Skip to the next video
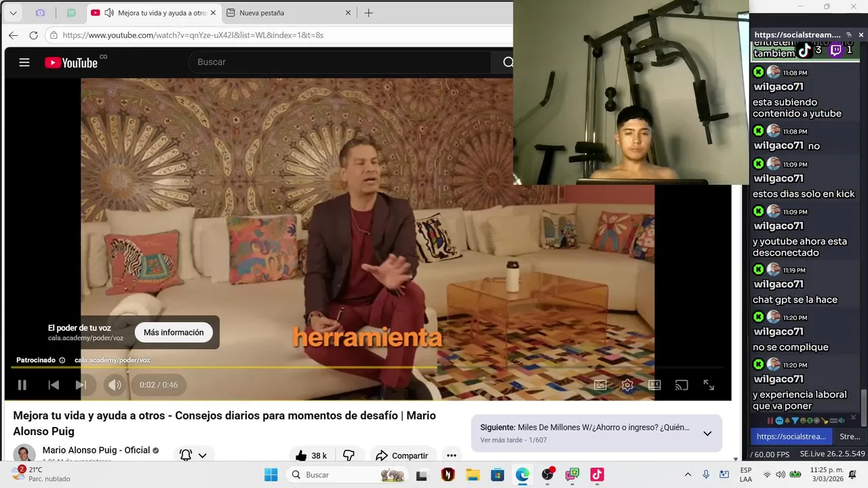Image resolution: width=868 pixels, height=488 pixels. pos(81,385)
